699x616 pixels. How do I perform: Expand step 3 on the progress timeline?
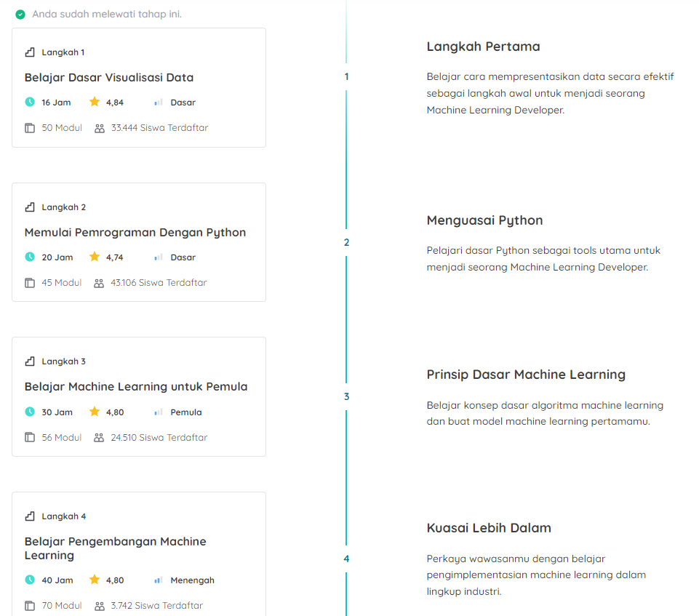[347, 396]
